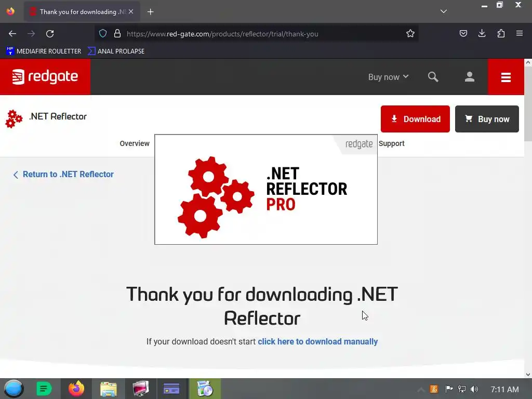Open the Firefox downloads panel

point(482,33)
